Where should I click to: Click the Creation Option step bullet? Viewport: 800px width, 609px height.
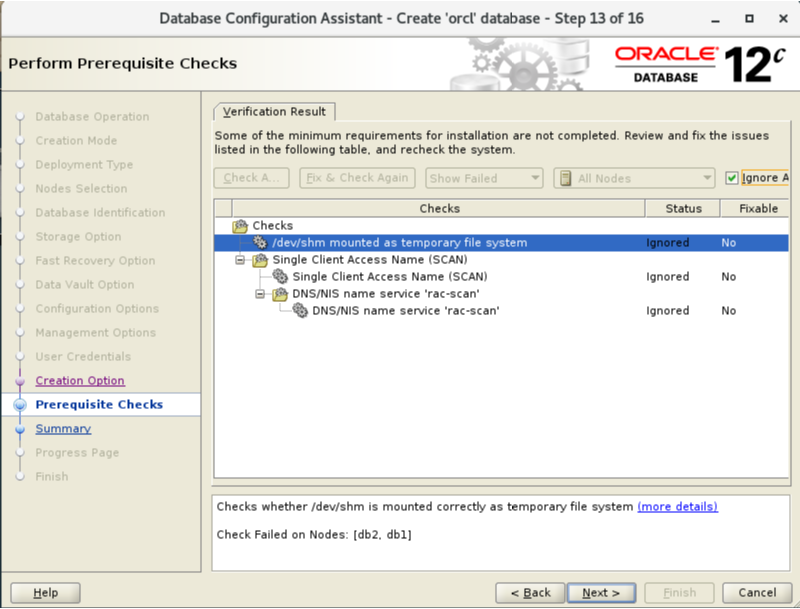pos(20,380)
